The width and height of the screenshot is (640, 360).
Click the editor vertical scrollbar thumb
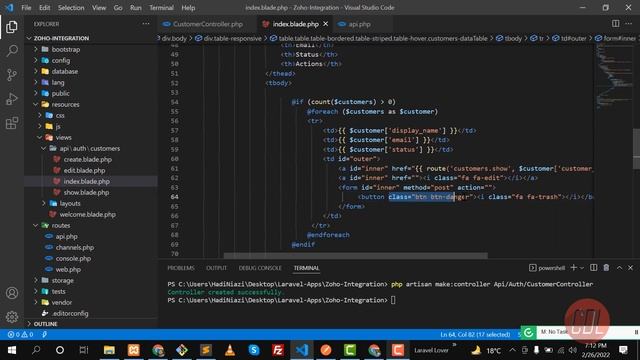pyautogui.click(x=636, y=149)
